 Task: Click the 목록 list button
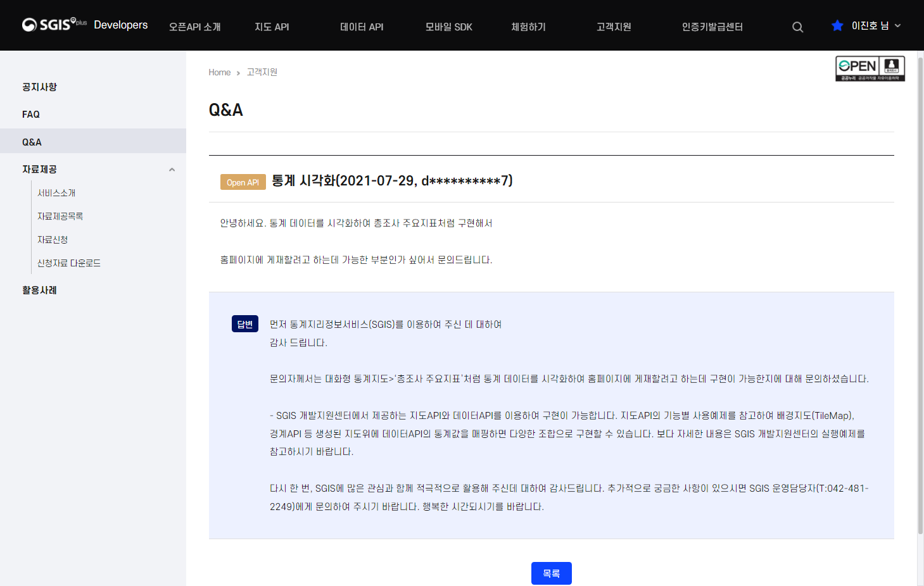550,573
